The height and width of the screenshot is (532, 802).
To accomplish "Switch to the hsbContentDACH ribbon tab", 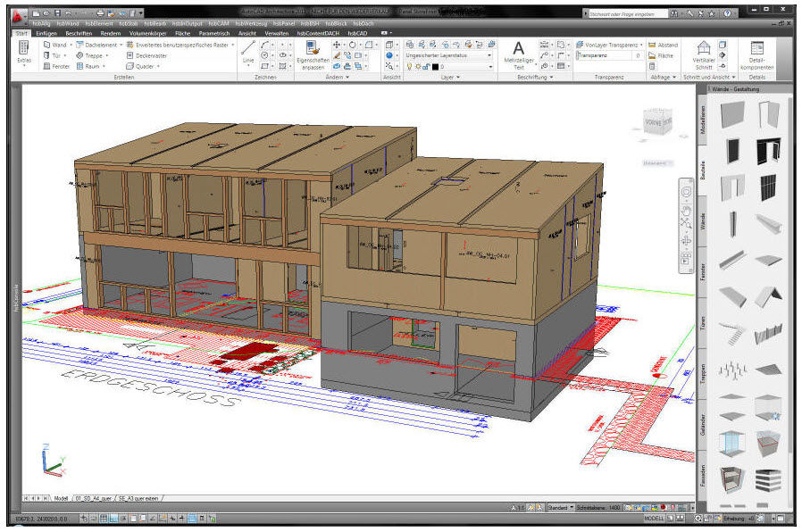I will (317, 32).
